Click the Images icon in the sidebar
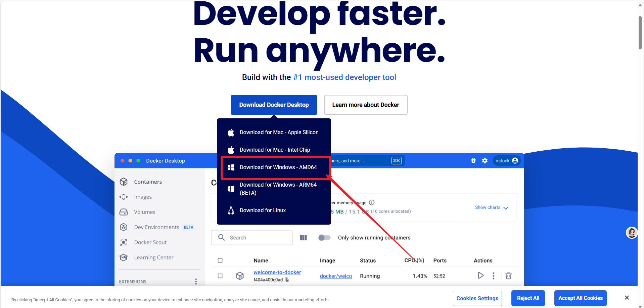 (x=124, y=197)
